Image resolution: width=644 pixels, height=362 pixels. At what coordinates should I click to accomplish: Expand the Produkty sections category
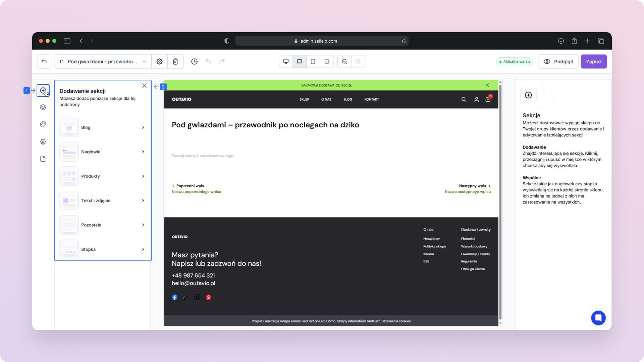pyautogui.click(x=103, y=176)
